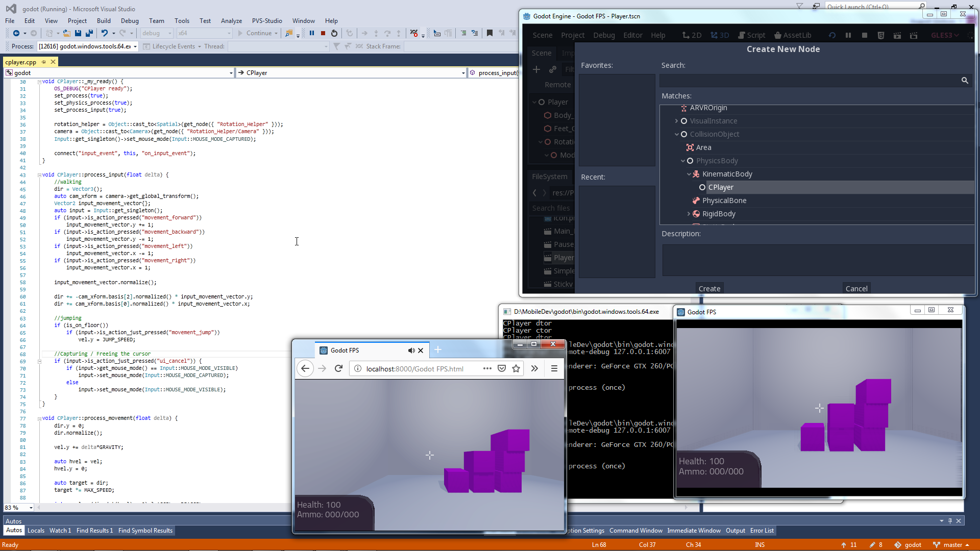Image resolution: width=980 pixels, height=551 pixels.
Task: Open the Process dropdown list
Action: (x=135, y=46)
